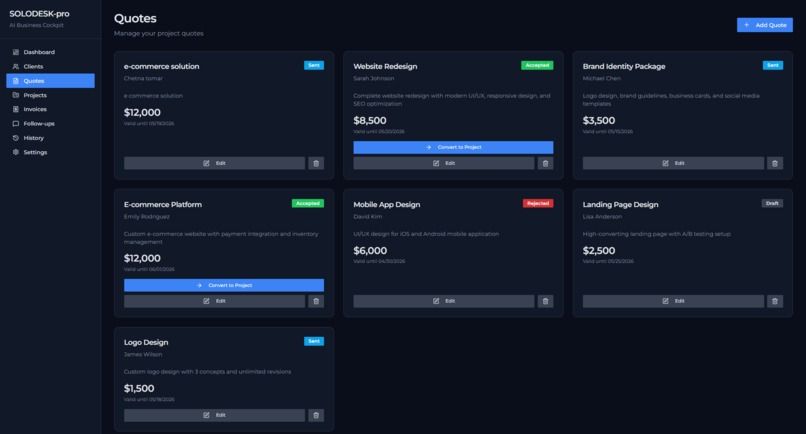Click Sent badge on e-commerce solution card

click(x=314, y=65)
